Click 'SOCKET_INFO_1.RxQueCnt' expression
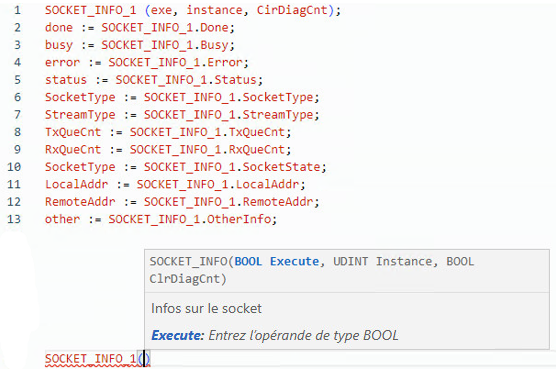Image resolution: width=556 pixels, height=370 pixels. [207, 149]
